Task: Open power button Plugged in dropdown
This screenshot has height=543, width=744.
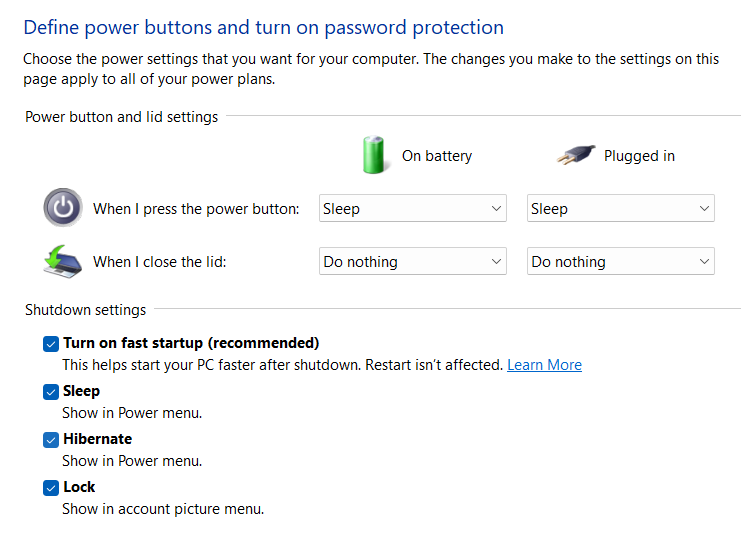Action: pos(620,209)
